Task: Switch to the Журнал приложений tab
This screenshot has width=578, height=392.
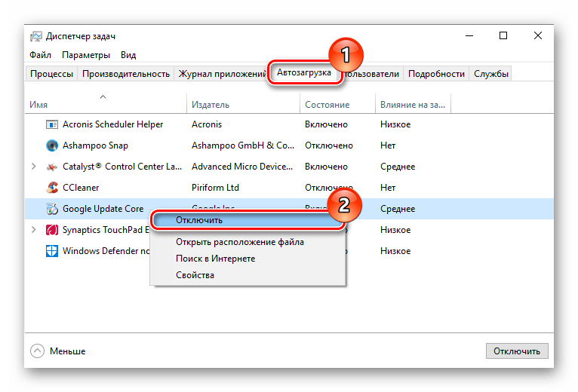Action: pos(221,74)
